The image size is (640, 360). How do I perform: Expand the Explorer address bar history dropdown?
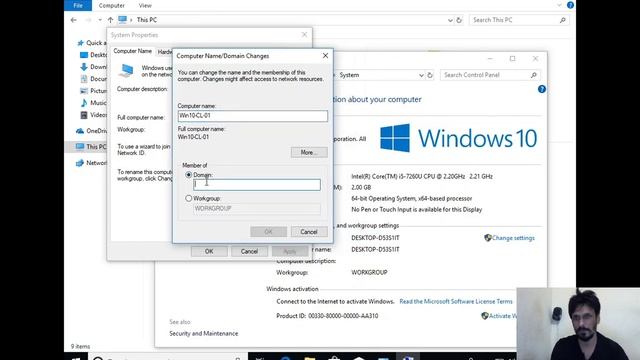(x=450, y=20)
